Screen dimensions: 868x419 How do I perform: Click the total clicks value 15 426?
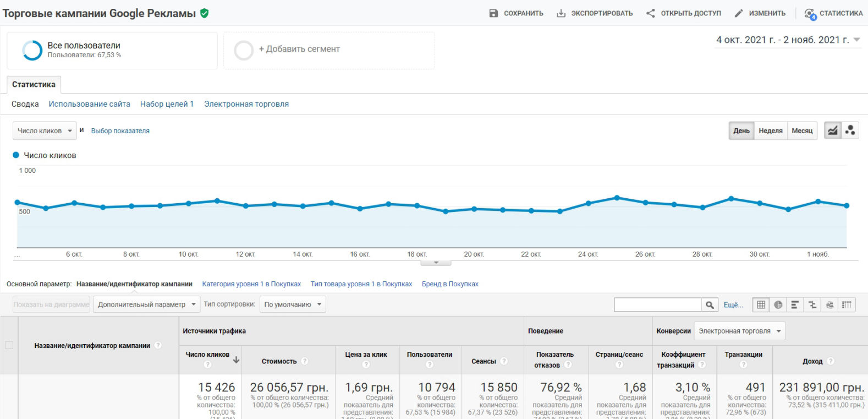tap(216, 387)
